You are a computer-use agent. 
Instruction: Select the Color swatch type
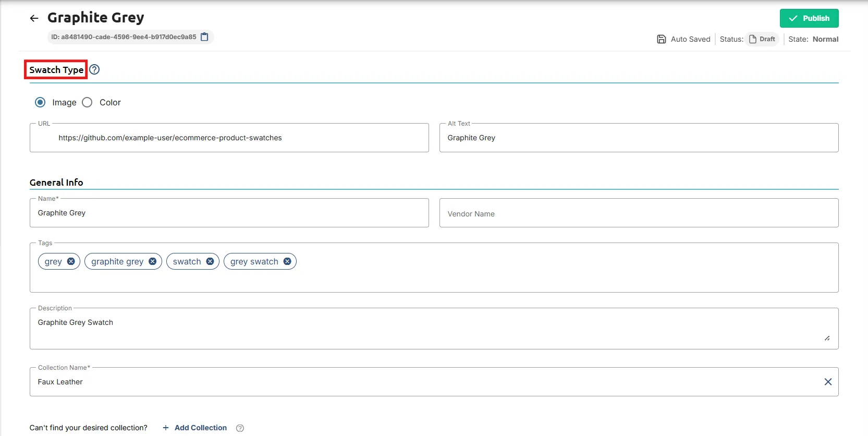87,102
